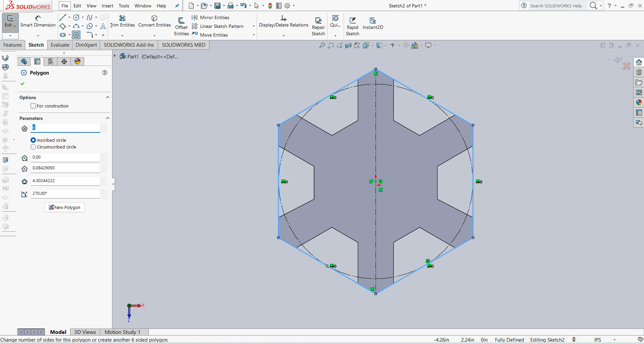The height and width of the screenshot is (344, 644).
Task: Collapse the Options section
Action: point(108,97)
